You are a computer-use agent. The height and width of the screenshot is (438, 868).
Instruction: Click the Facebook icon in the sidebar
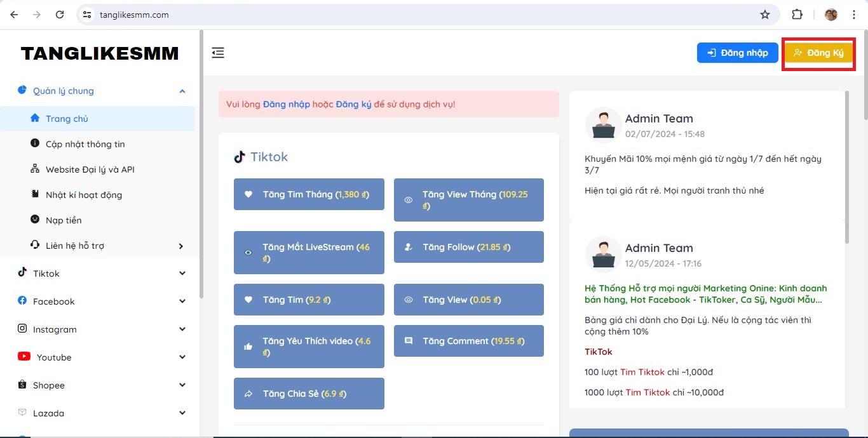(22, 301)
